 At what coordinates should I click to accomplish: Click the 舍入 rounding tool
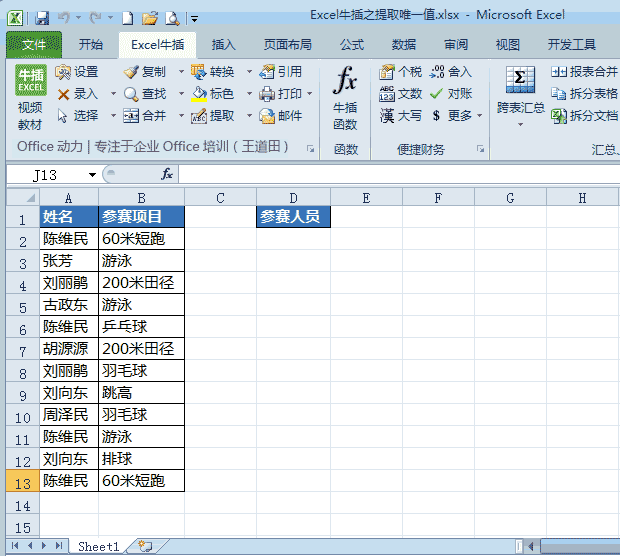451,72
